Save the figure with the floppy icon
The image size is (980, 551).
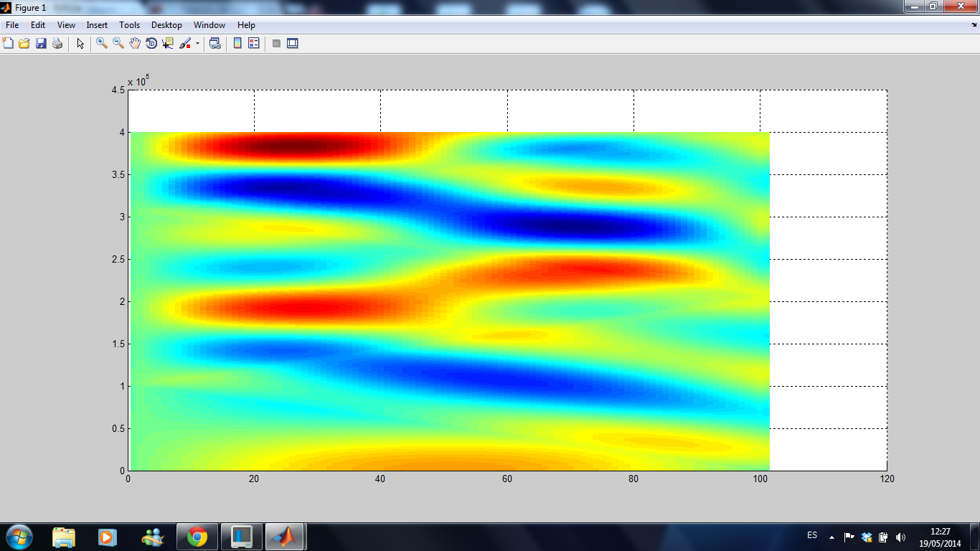(x=41, y=44)
